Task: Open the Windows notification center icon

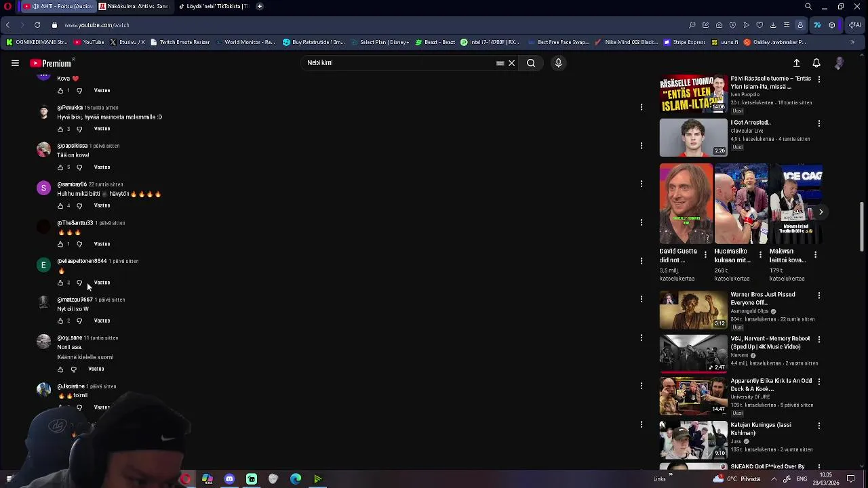Action: [x=851, y=479]
